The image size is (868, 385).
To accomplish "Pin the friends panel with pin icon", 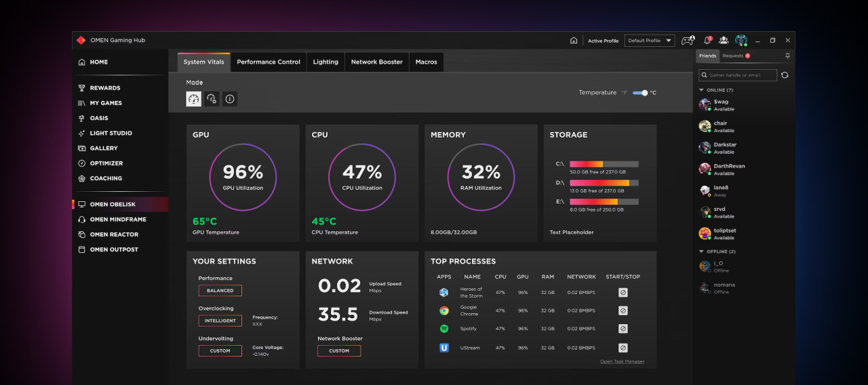I will tap(787, 56).
